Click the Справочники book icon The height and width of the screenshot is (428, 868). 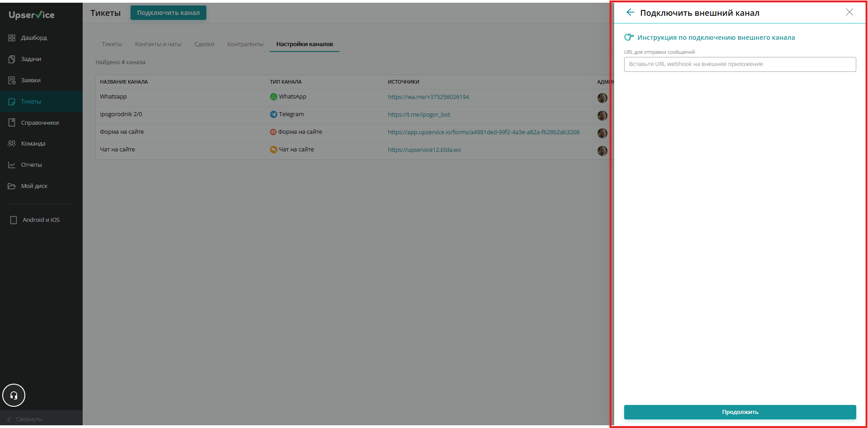(x=12, y=122)
